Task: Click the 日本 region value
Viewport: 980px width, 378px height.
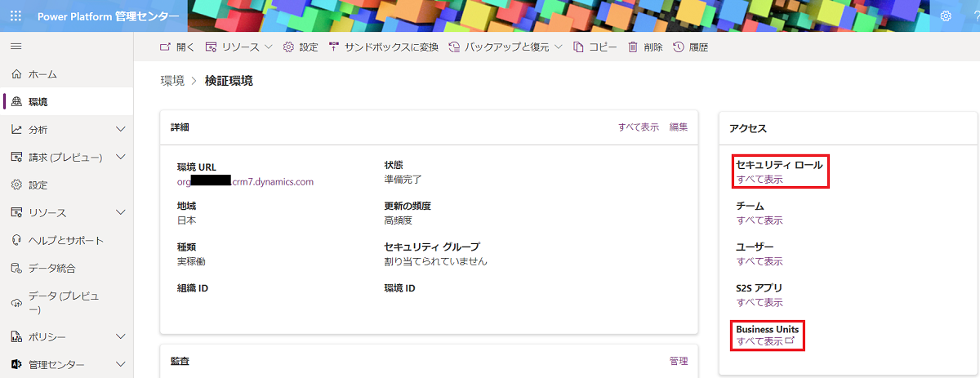Action: point(186,220)
